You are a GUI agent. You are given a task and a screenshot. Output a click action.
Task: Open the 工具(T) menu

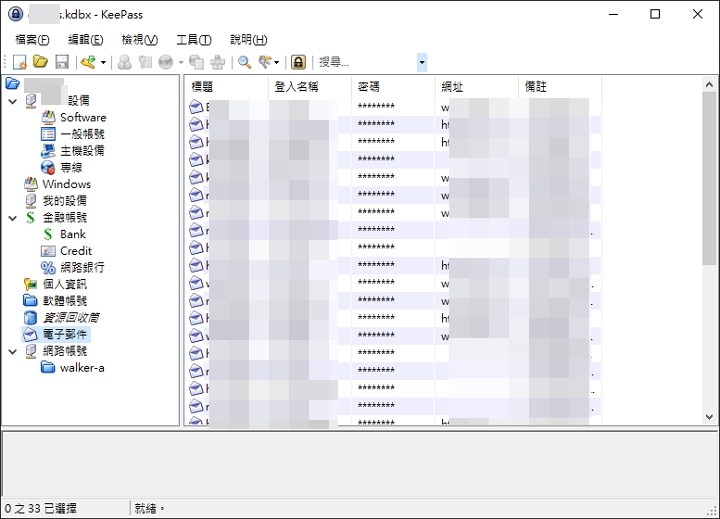pos(194,39)
